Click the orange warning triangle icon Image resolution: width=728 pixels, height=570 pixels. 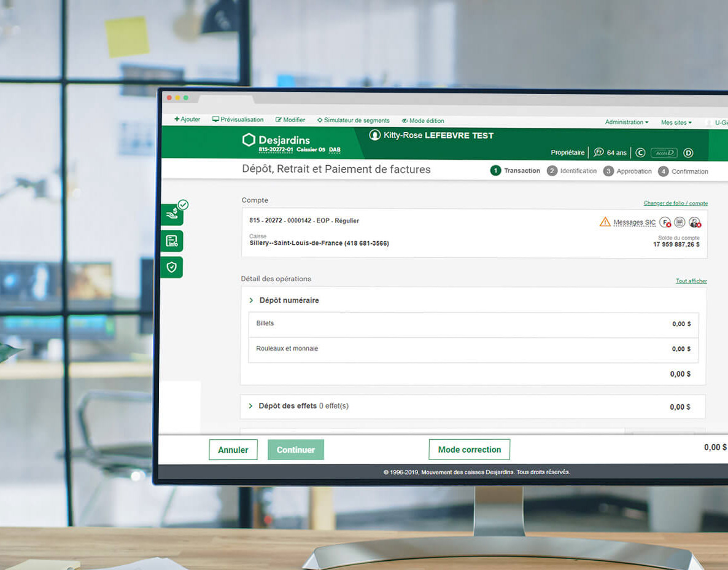[605, 222]
